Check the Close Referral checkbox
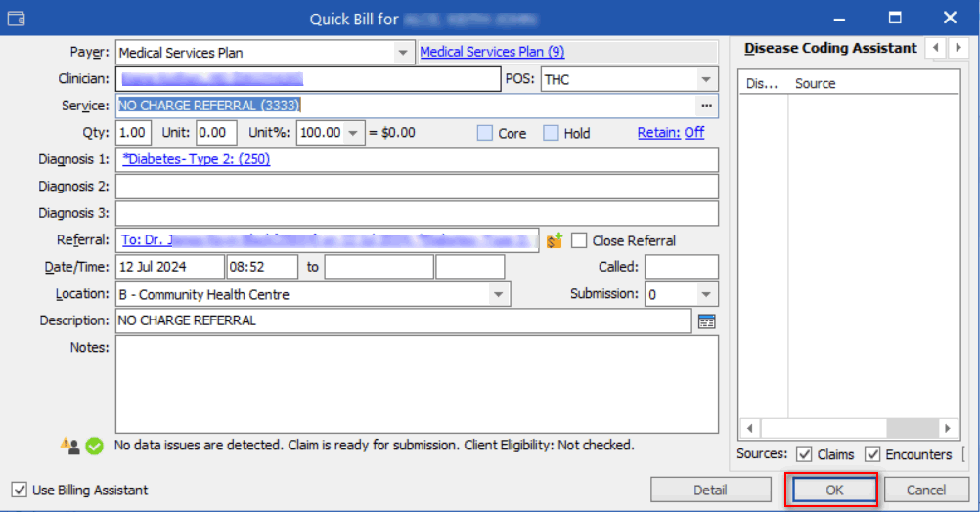 click(579, 240)
